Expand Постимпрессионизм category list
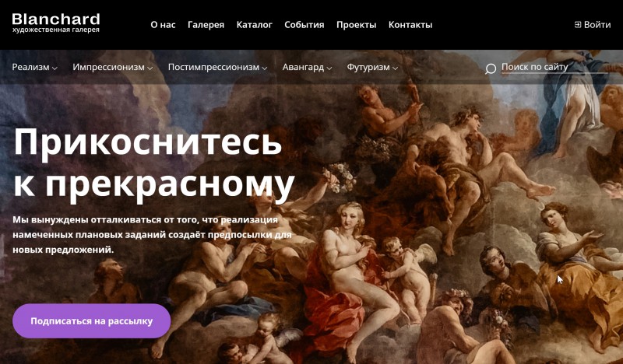This screenshot has height=364, width=623. [217, 67]
